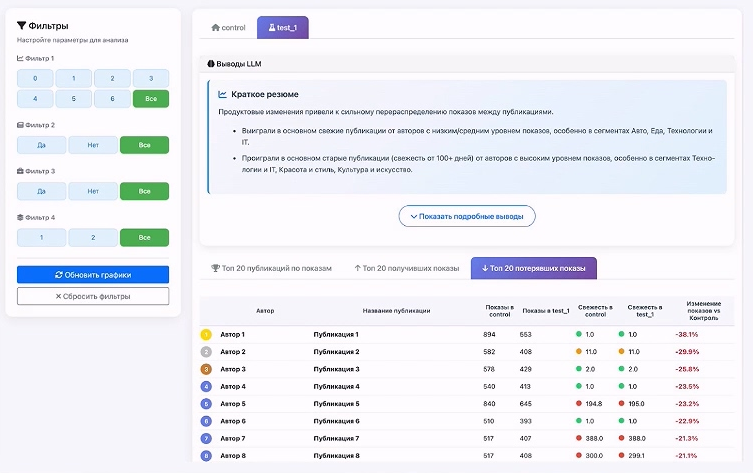
Task: Click the Показы в control column header
Action: pyautogui.click(x=499, y=311)
